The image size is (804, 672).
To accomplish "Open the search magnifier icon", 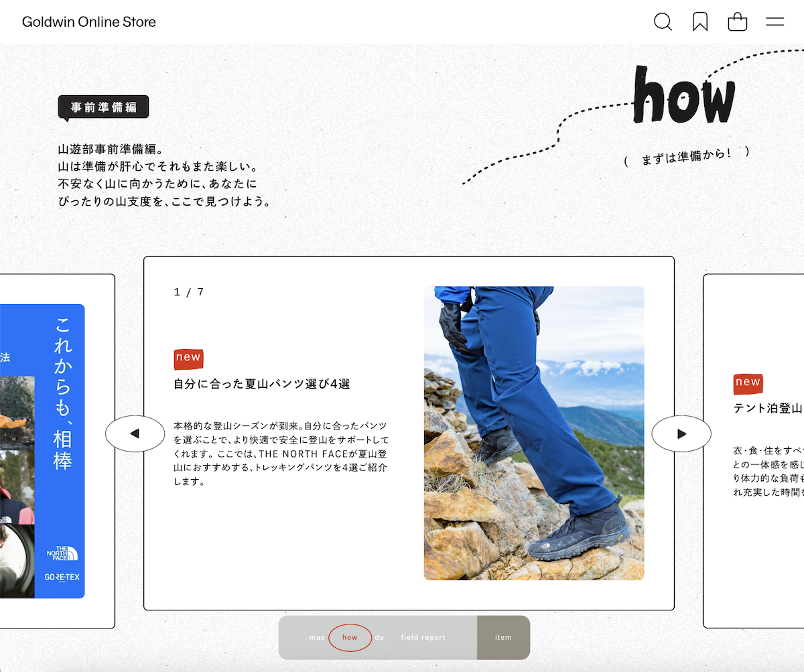I will (x=663, y=22).
